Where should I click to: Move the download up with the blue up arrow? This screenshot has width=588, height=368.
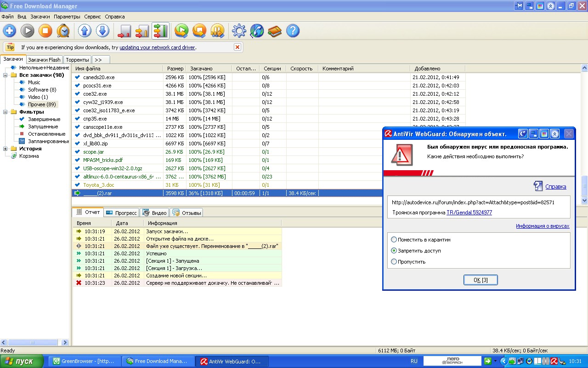(x=85, y=31)
